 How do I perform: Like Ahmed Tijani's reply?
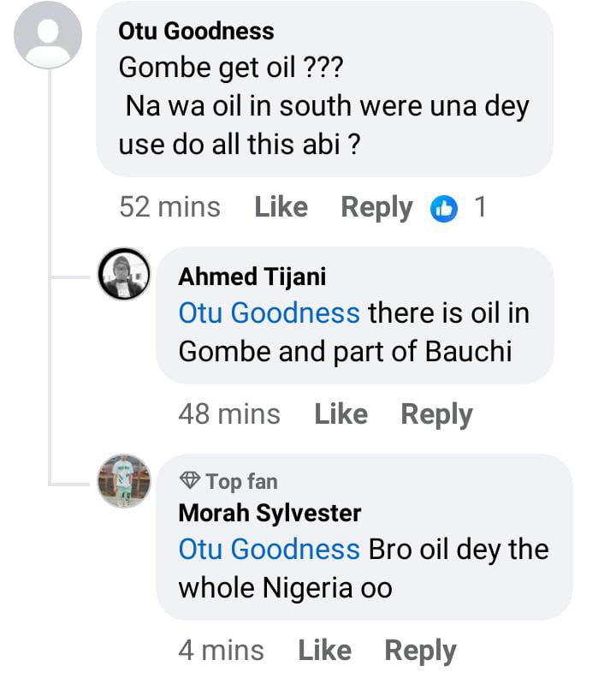pyautogui.click(x=341, y=414)
